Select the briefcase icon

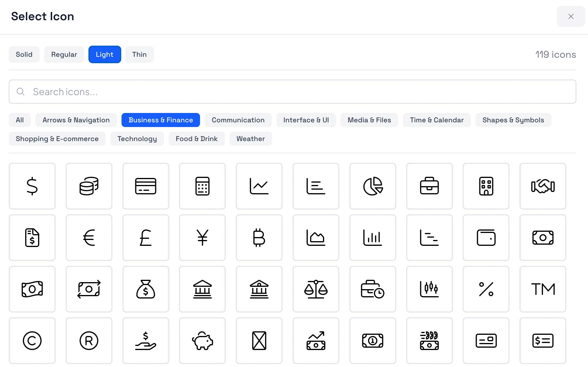coord(429,186)
